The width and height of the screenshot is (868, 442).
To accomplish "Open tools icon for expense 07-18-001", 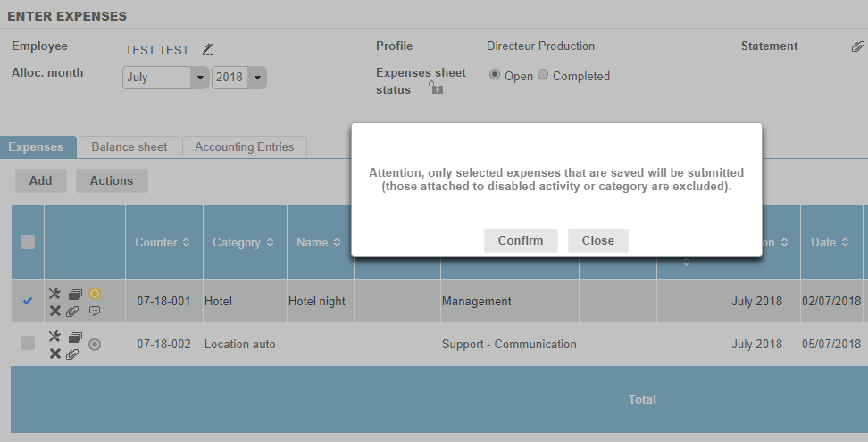I will tap(54, 294).
